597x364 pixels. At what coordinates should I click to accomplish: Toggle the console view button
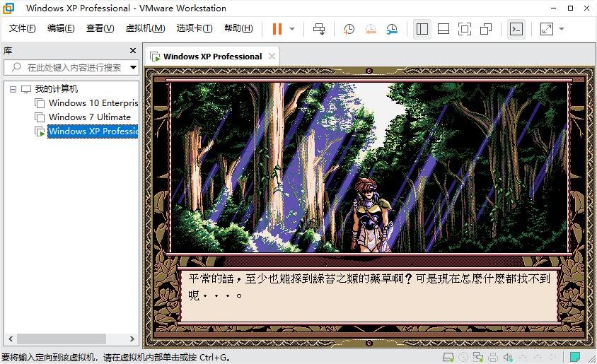[516, 29]
